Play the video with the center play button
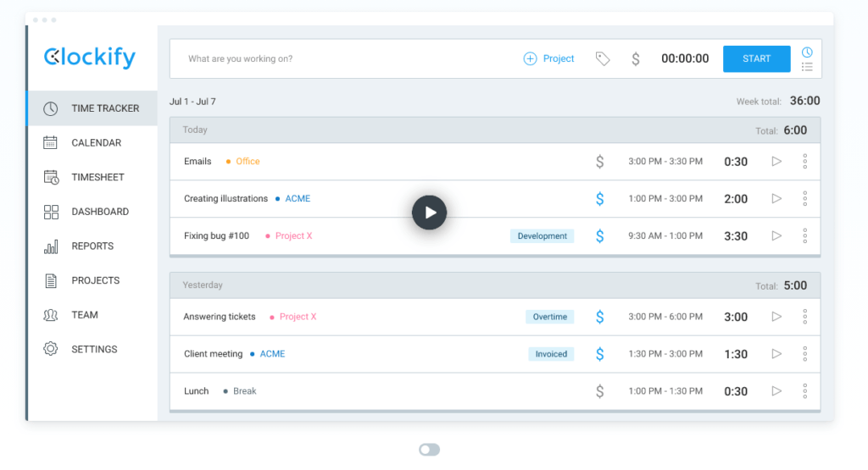The image size is (868, 470). click(429, 213)
